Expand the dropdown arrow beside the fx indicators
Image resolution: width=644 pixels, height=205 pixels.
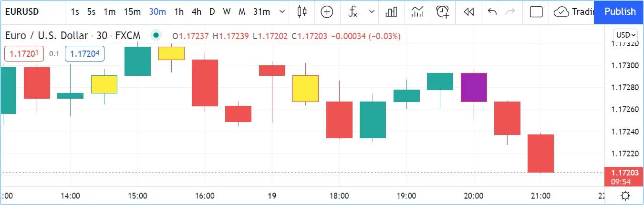pyautogui.click(x=372, y=12)
